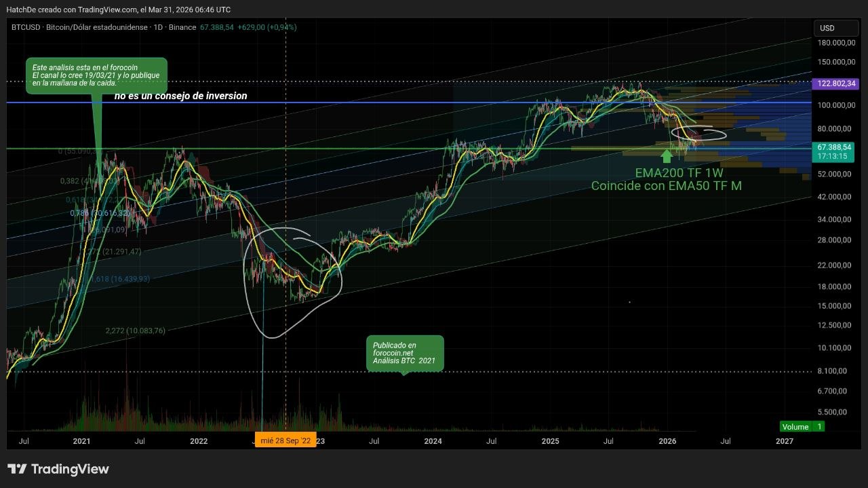
Task: Click the orange 'mié 28 Sep '22' date marker
Action: (285, 441)
